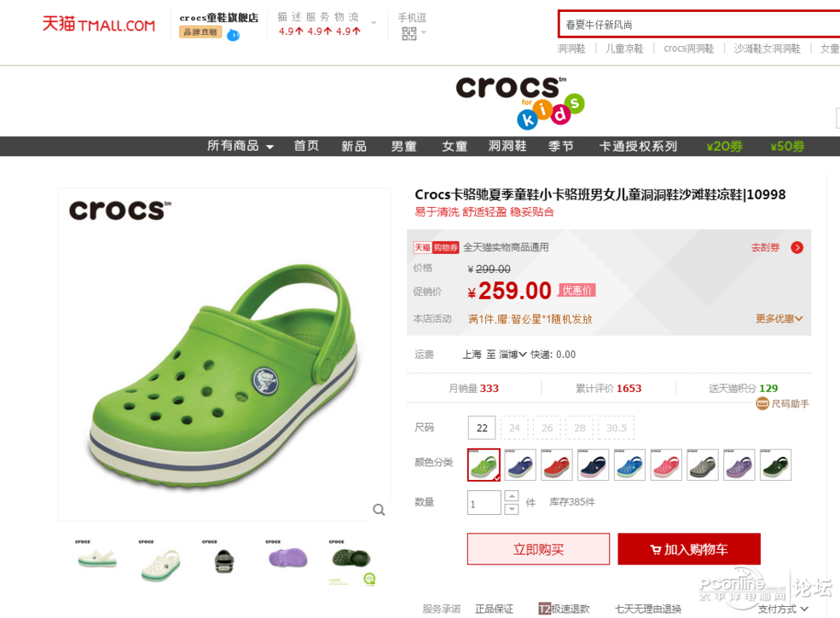Open the 淄博 destination city dropdown
The width and height of the screenshot is (840, 618).
(x=513, y=355)
